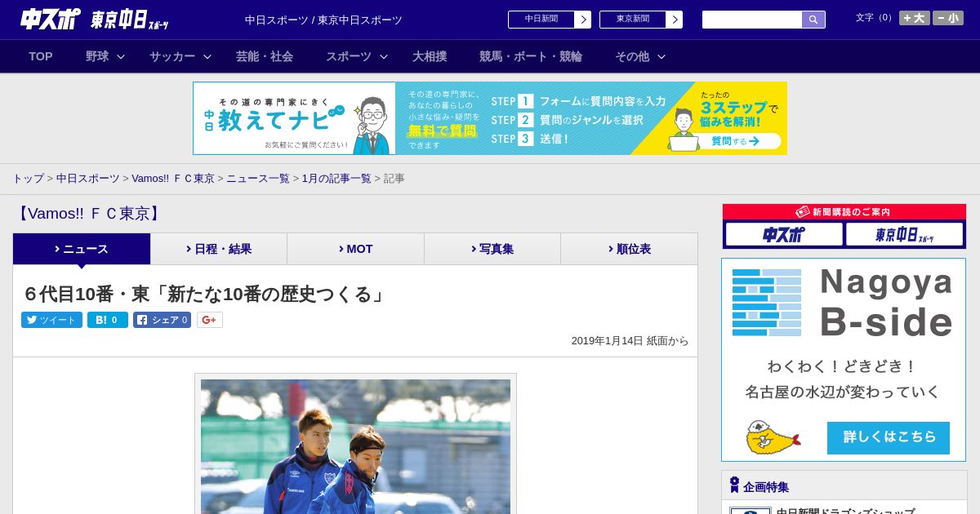The width and height of the screenshot is (980, 514).
Task: Go to 1月の記事一覧 breadcrumb link
Action: pos(336,178)
